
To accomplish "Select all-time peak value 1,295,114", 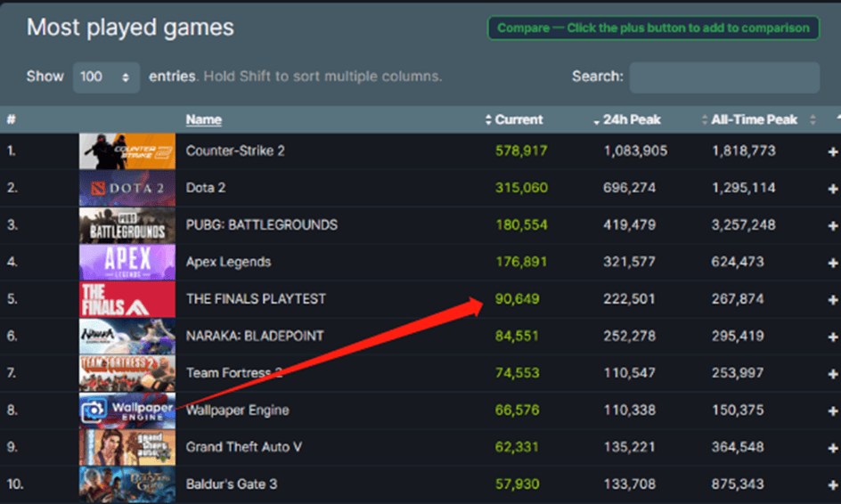I will pyautogui.click(x=743, y=188).
